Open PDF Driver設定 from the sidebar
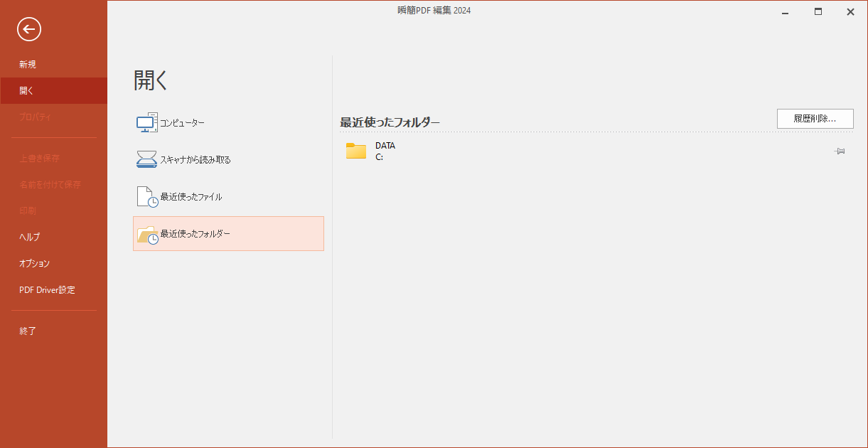The image size is (868, 448). click(54, 290)
